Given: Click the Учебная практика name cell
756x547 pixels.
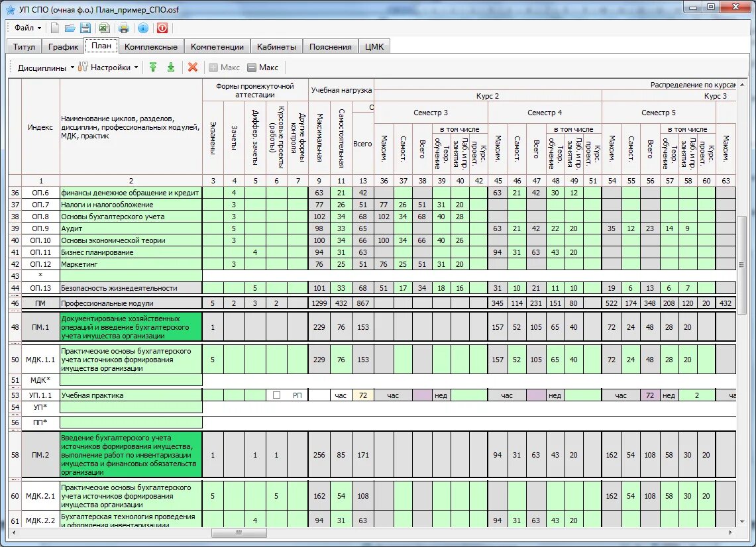Looking at the screenshot, I should pyautogui.click(x=131, y=395).
